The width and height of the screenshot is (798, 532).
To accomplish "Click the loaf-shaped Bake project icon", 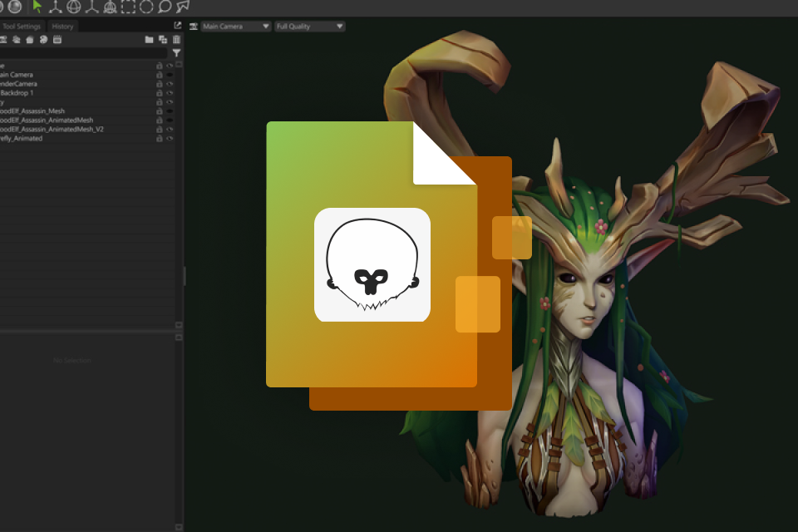I will click(30, 40).
